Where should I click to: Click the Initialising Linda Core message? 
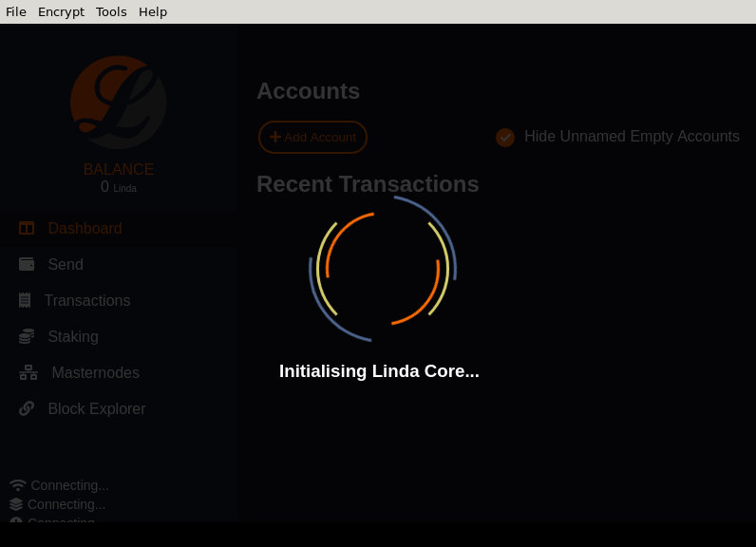[x=379, y=371]
